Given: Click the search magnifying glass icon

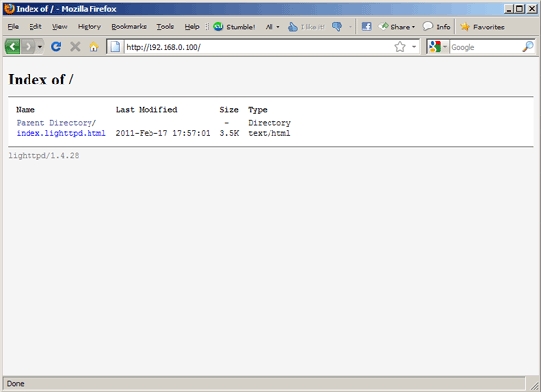Looking at the screenshot, I should click(528, 46).
